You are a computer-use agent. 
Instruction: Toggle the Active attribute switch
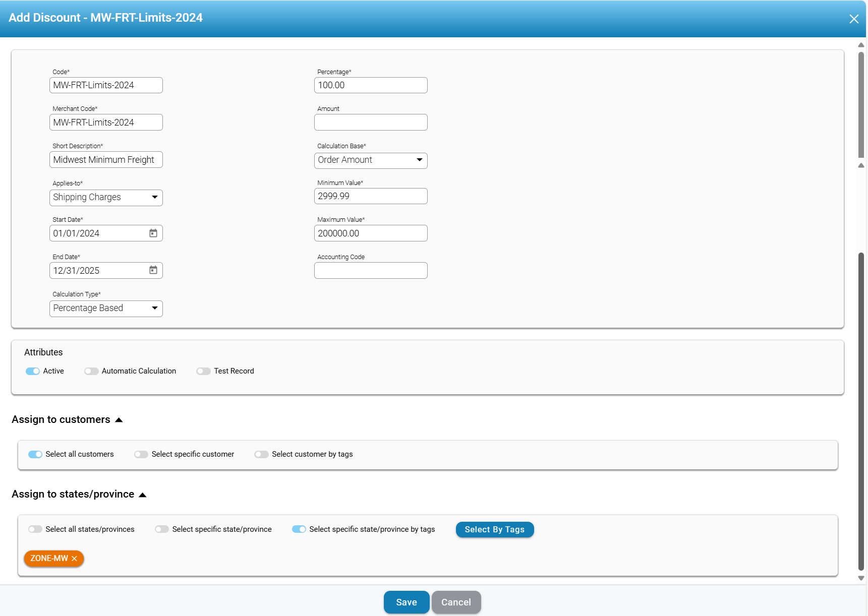33,371
